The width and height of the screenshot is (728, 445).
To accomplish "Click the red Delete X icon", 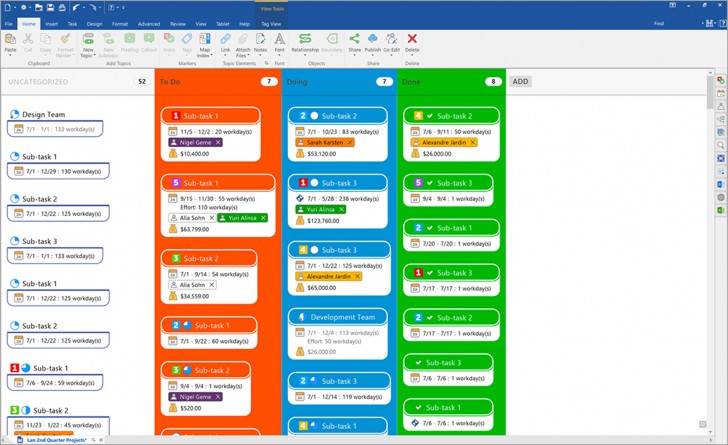I will point(412,39).
